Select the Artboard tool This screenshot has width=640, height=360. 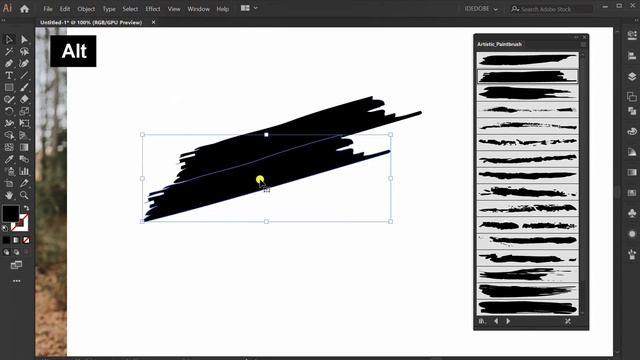point(9,183)
